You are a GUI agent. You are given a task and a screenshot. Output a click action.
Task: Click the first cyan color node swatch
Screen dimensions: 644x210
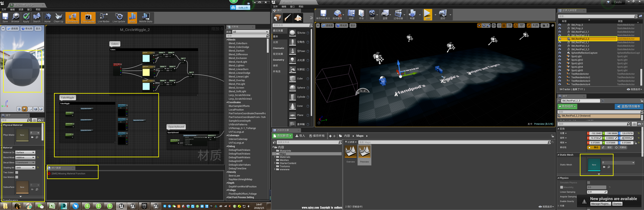click(x=146, y=58)
